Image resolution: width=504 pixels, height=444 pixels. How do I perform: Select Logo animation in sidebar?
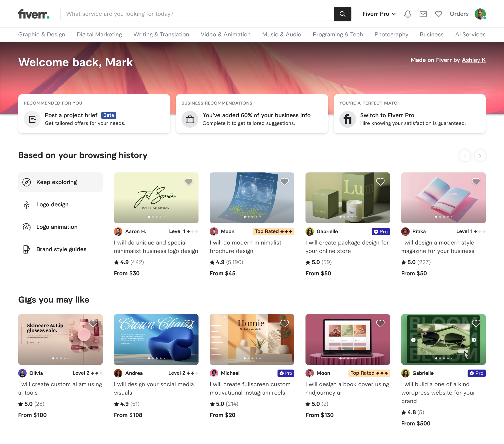57,227
